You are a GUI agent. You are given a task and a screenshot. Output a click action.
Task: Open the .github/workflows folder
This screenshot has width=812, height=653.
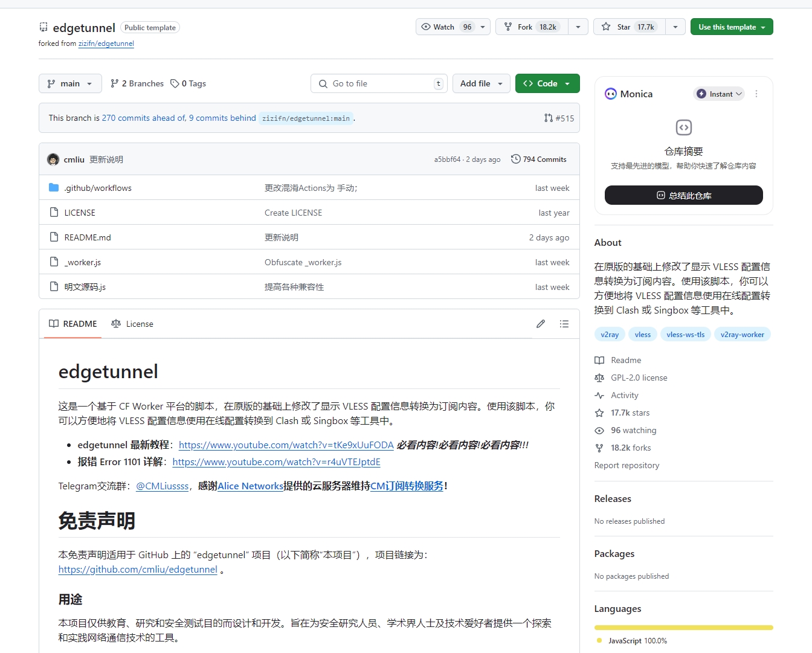coord(98,188)
